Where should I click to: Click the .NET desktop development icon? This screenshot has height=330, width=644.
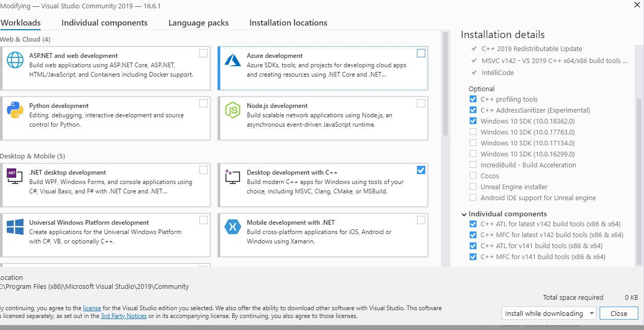(x=14, y=176)
